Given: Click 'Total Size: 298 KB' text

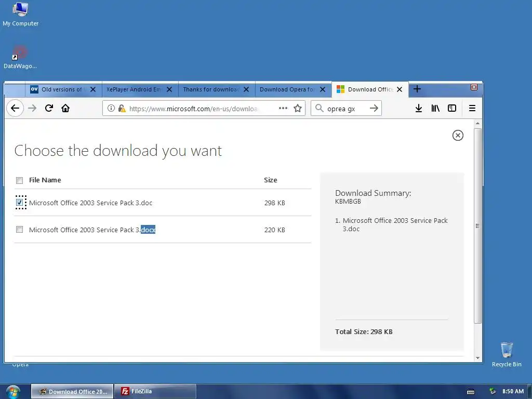Looking at the screenshot, I should point(364,332).
